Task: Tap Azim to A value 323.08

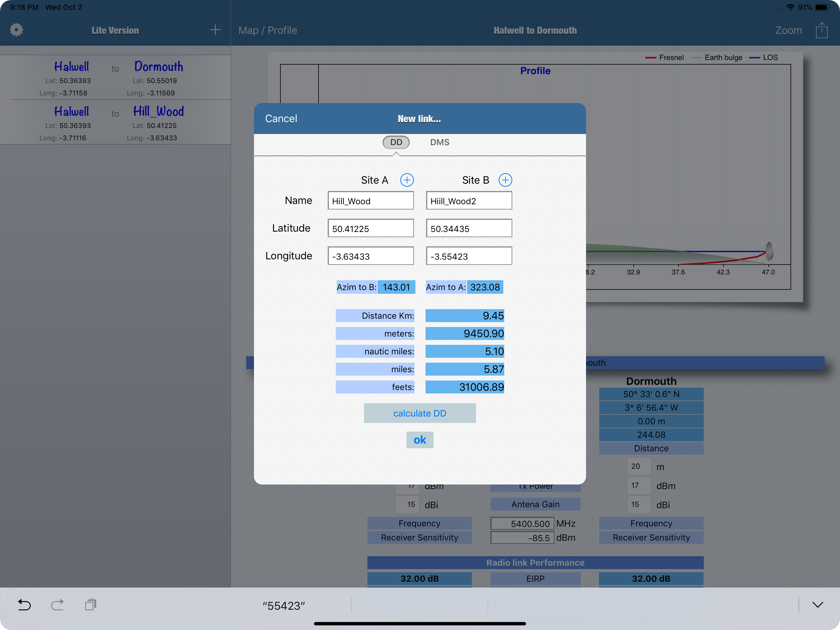Action: pyautogui.click(x=485, y=287)
